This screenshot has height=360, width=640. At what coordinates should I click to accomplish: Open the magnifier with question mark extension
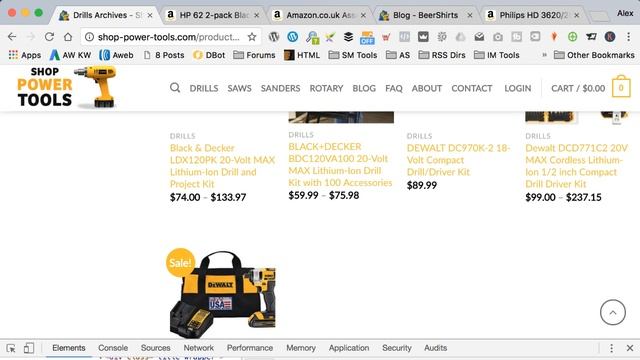(312, 38)
